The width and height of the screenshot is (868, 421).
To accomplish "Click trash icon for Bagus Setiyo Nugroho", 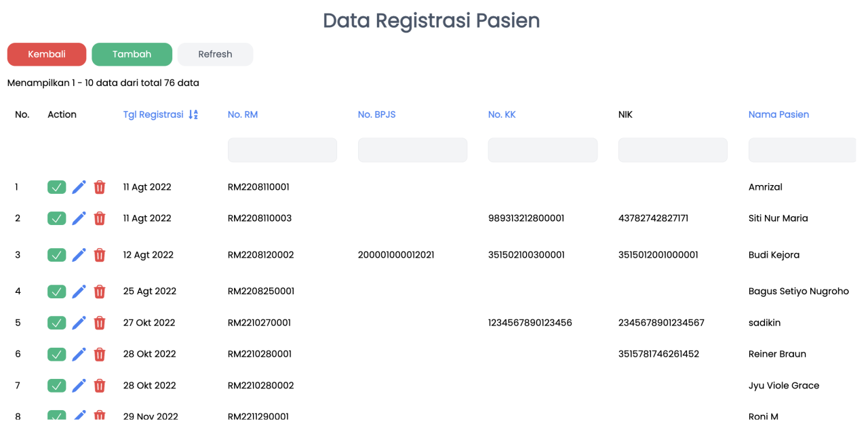I will click(100, 292).
